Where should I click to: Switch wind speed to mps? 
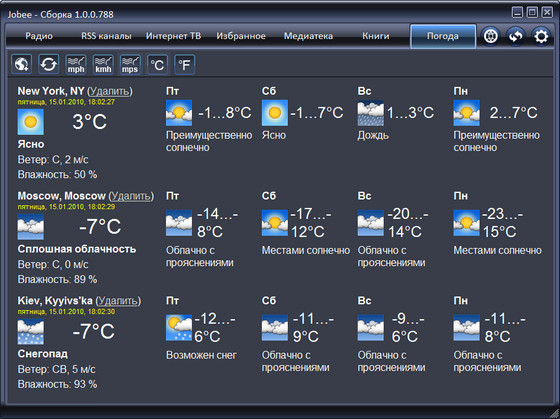pyautogui.click(x=130, y=64)
